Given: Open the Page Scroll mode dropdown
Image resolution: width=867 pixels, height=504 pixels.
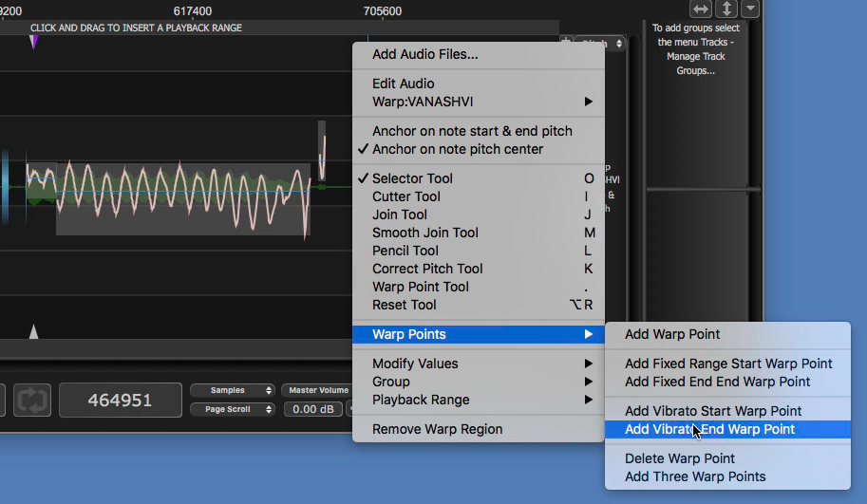Looking at the screenshot, I should (233, 409).
